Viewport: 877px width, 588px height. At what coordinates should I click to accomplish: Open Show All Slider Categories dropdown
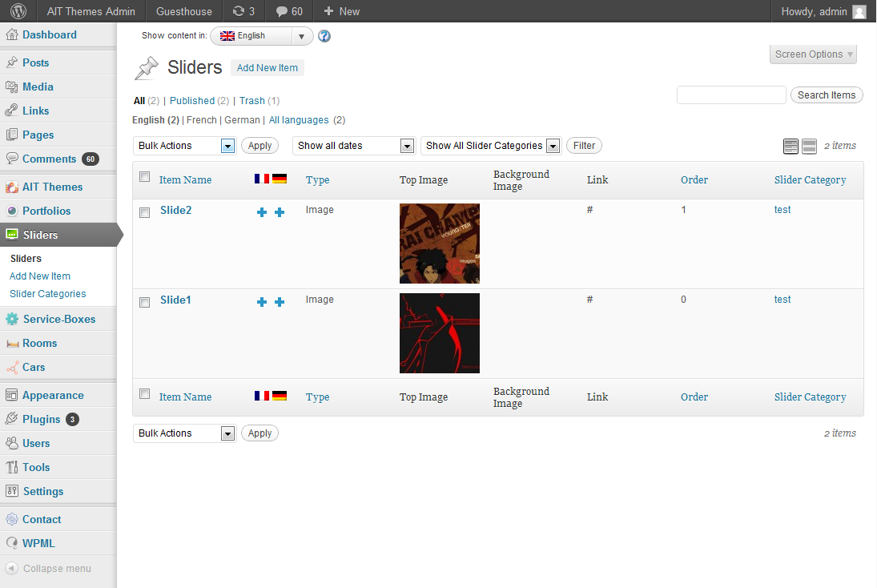pyautogui.click(x=490, y=146)
